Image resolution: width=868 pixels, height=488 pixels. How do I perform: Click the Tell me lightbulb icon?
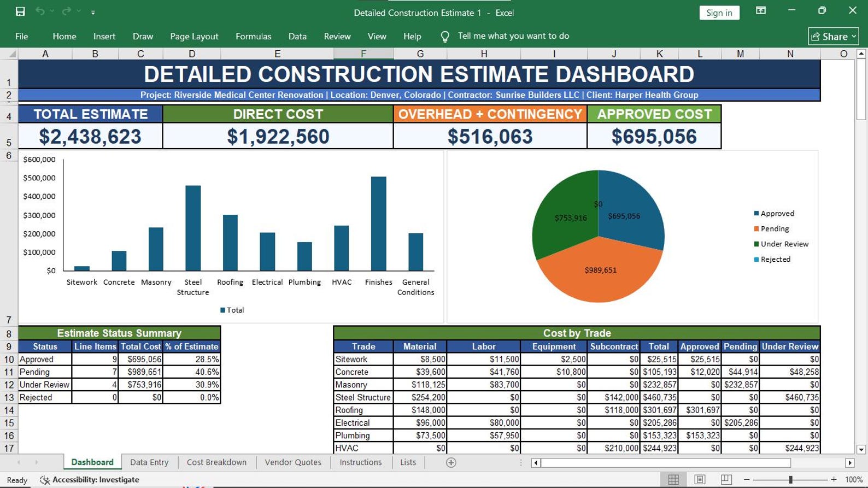[x=445, y=37]
